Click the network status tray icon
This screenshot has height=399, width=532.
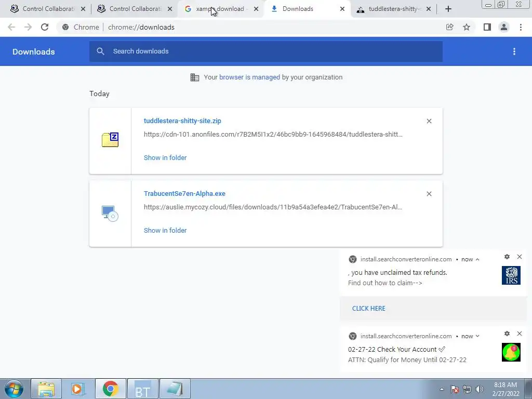(467, 389)
